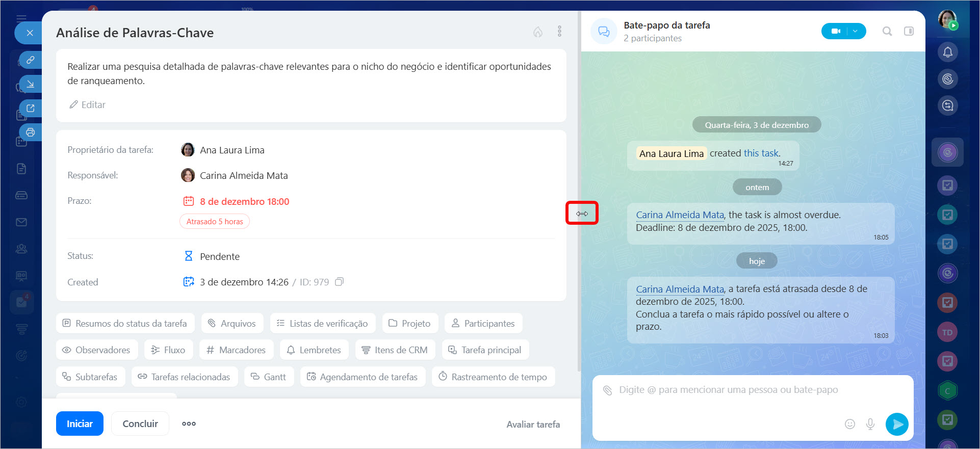Click the Concluir button
Viewport: 980px width, 449px height.
coord(140,424)
